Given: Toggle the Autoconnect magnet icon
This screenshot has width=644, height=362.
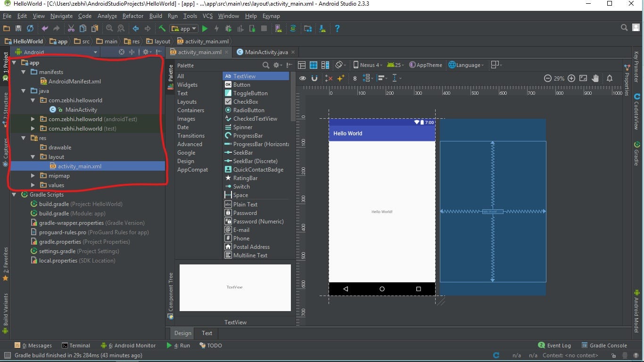Looking at the screenshot, I should [x=314, y=78].
